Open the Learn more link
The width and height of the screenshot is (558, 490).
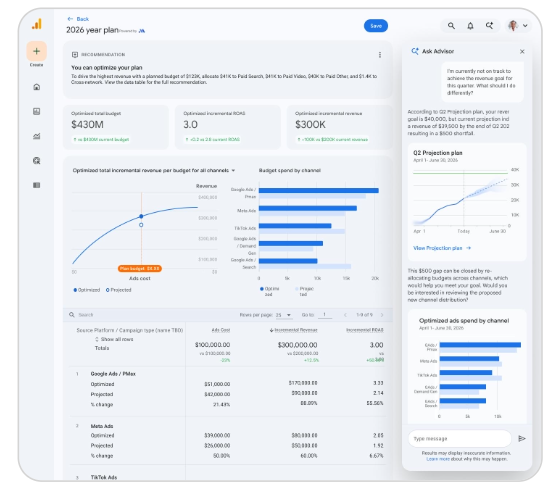click(438, 459)
